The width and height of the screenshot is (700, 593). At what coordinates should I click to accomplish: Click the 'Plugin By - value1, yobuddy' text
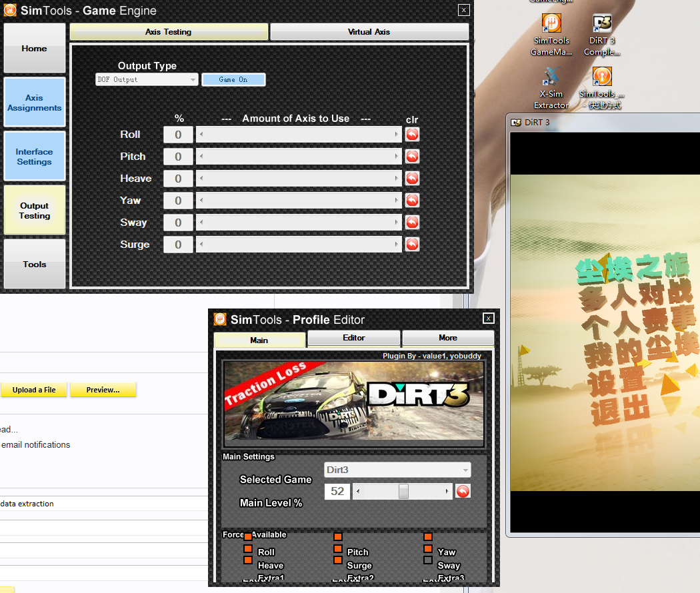(432, 356)
